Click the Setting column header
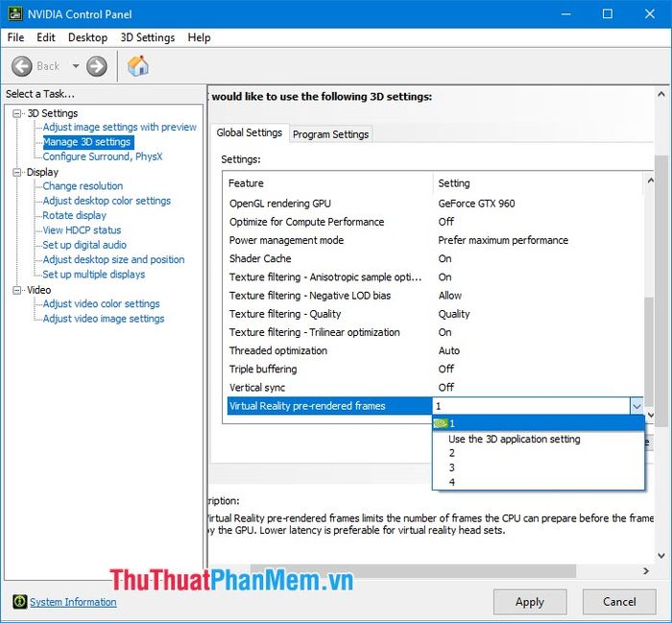The image size is (672, 623). [539, 183]
